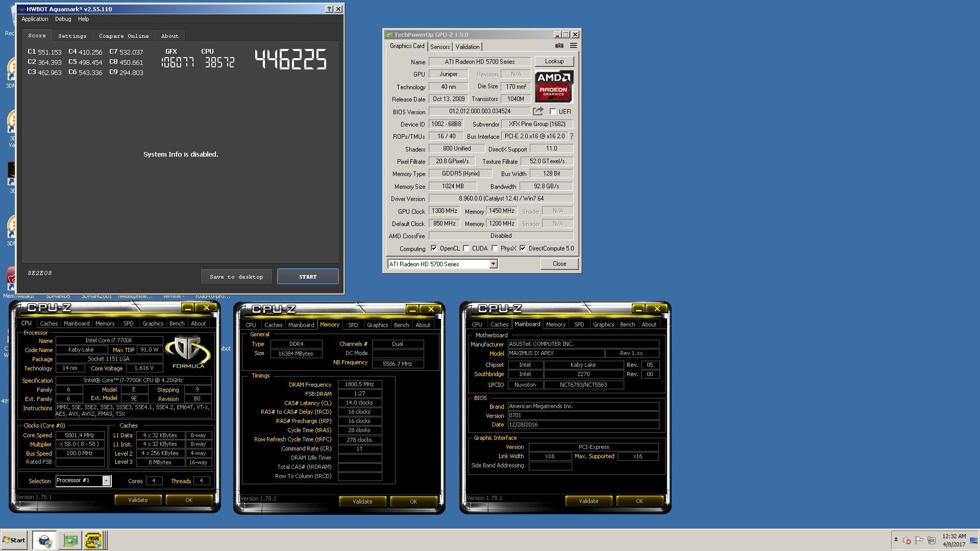Open the Application menu in Aquamark
Image resolution: width=980 pixels, height=551 pixels.
click(x=35, y=19)
